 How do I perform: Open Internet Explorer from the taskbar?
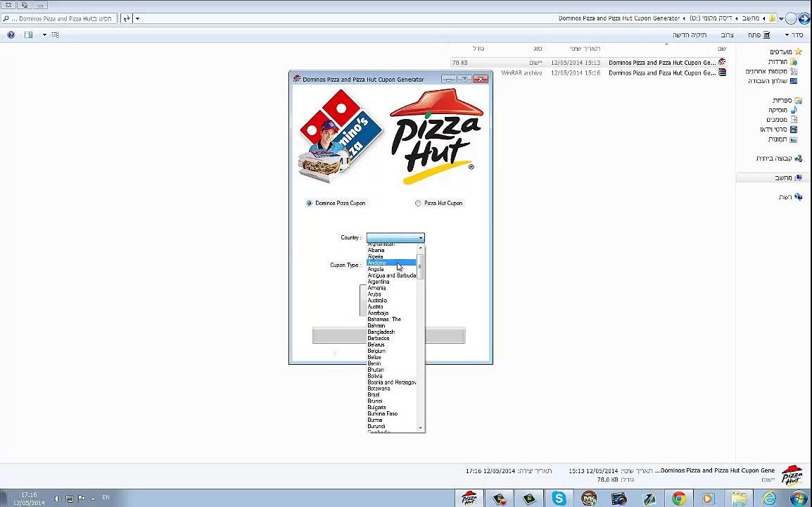[769, 498]
